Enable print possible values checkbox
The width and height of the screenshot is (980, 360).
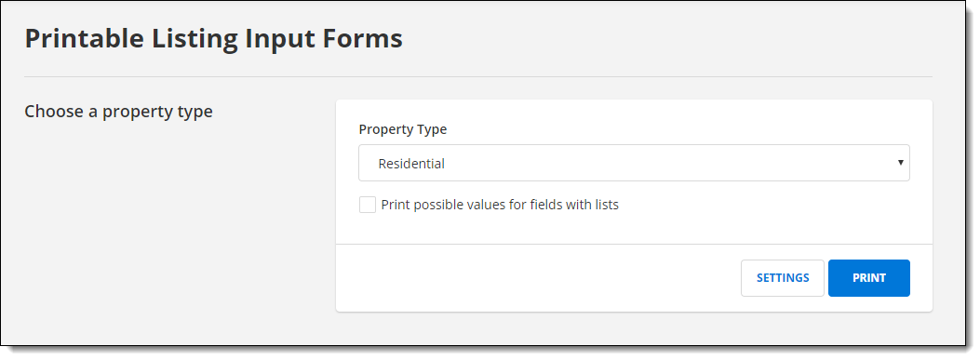[x=368, y=205]
